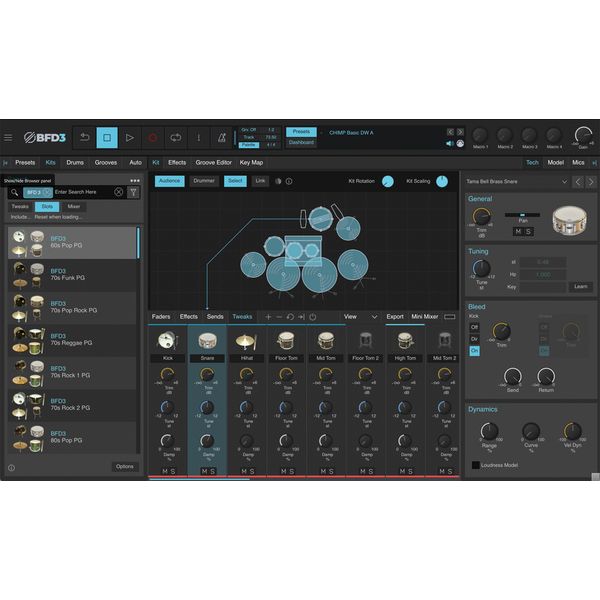Open the browser three-dots options menu
Image resolution: width=600 pixels, height=600 pixels.
coord(135,181)
